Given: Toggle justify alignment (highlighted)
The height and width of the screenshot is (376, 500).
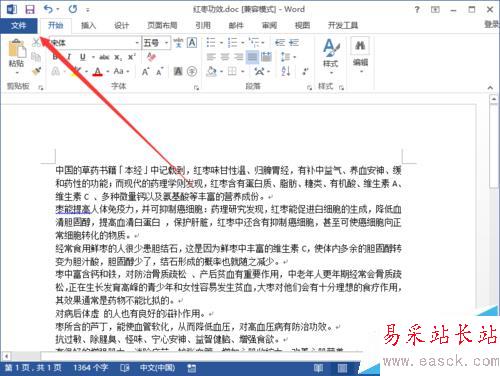Looking at the screenshot, I should pyautogui.click(x=252, y=57).
